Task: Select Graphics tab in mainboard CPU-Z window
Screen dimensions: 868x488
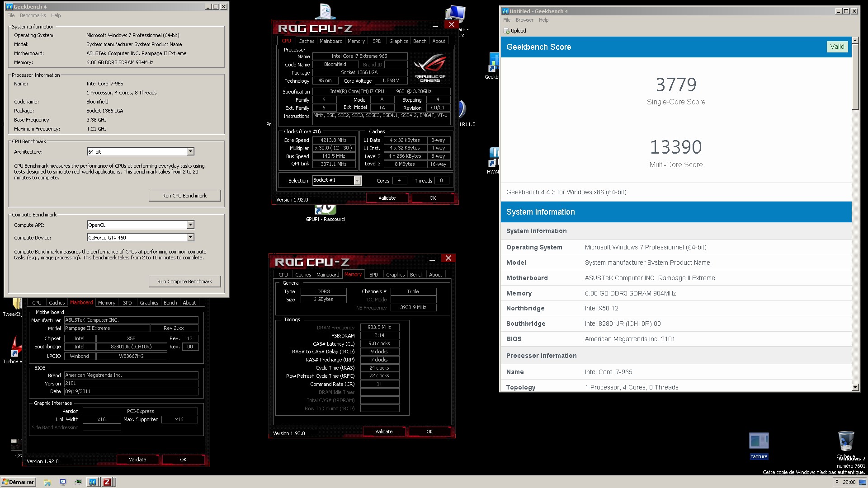Action: tap(149, 303)
